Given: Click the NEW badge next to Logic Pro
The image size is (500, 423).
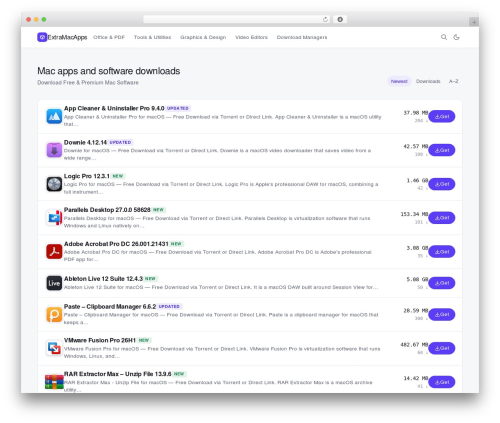Looking at the screenshot, I should (118, 176).
